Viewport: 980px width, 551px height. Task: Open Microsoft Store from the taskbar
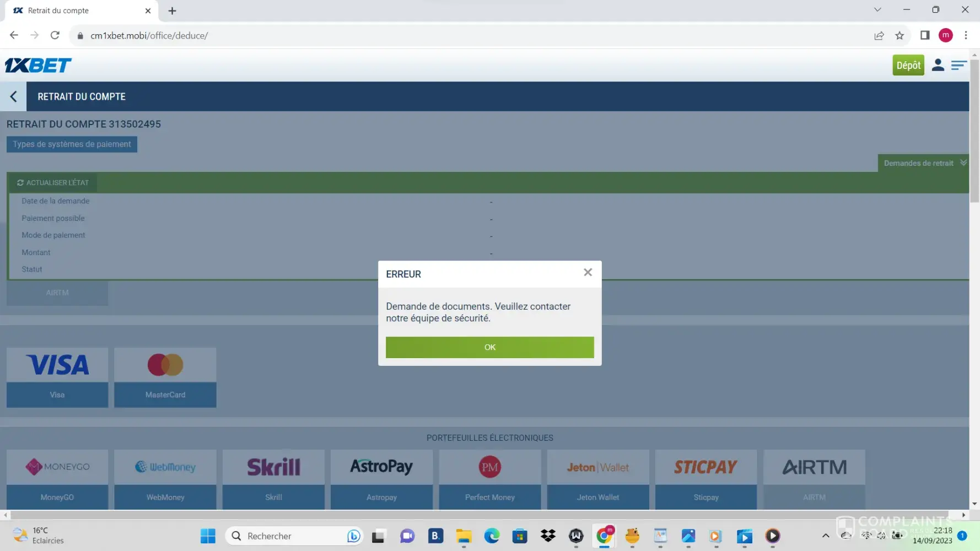tap(520, 536)
